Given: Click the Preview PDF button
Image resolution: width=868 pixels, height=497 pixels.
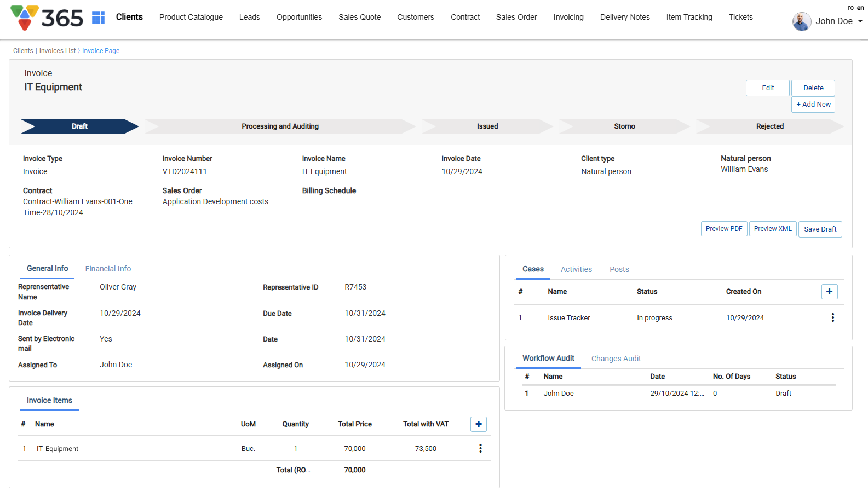Looking at the screenshot, I should click(x=723, y=229).
